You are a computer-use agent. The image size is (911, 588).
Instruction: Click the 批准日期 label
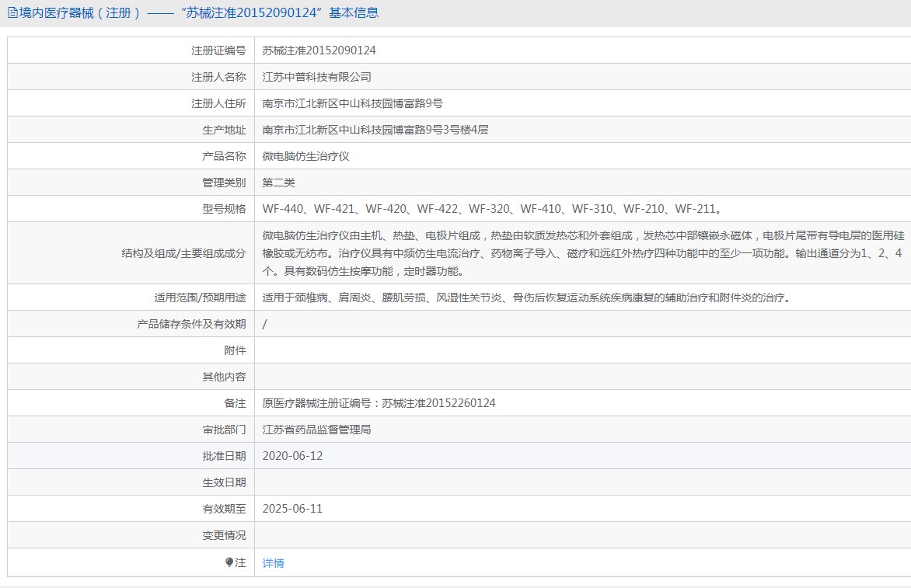point(225,456)
